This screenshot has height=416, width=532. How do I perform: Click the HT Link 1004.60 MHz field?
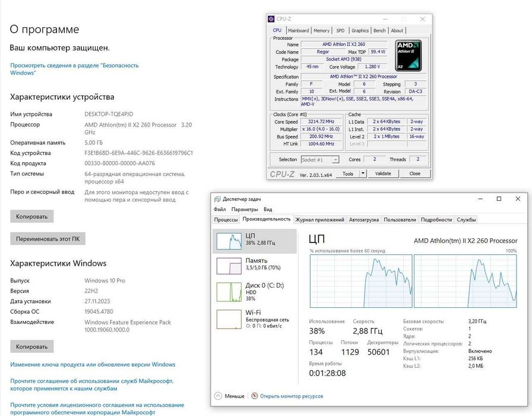[x=321, y=144]
